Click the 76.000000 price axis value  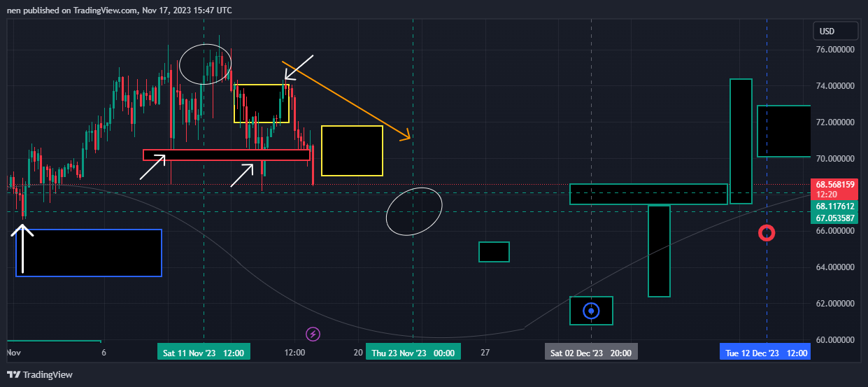point(836,50)
